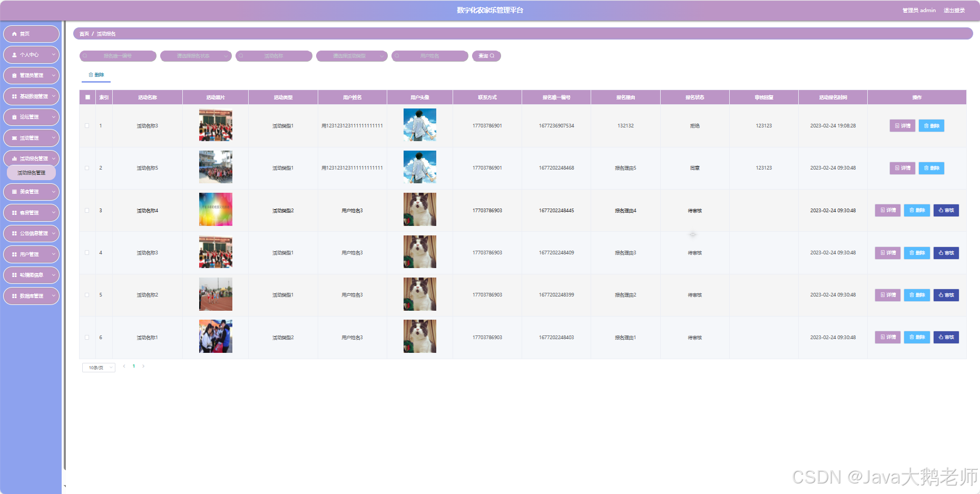
Task: Expand the 轮播图信息 sidebar menu arrow
Action: pos(53,275)
